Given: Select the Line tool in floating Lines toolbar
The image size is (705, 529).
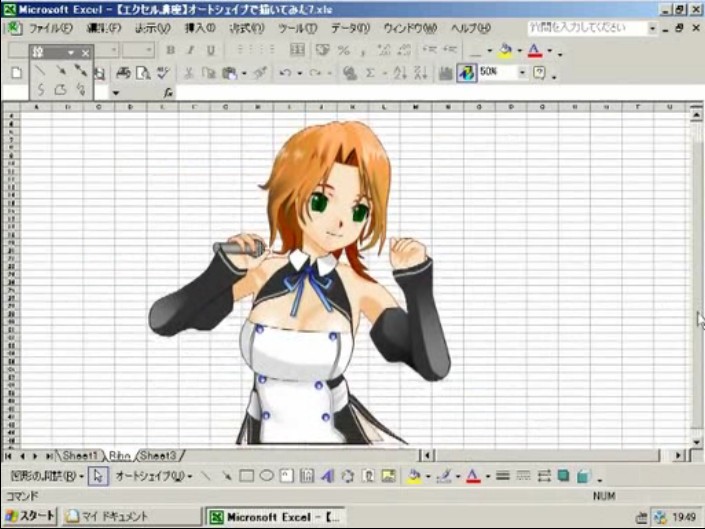Looking at the screenshot, I should point(40,70).
